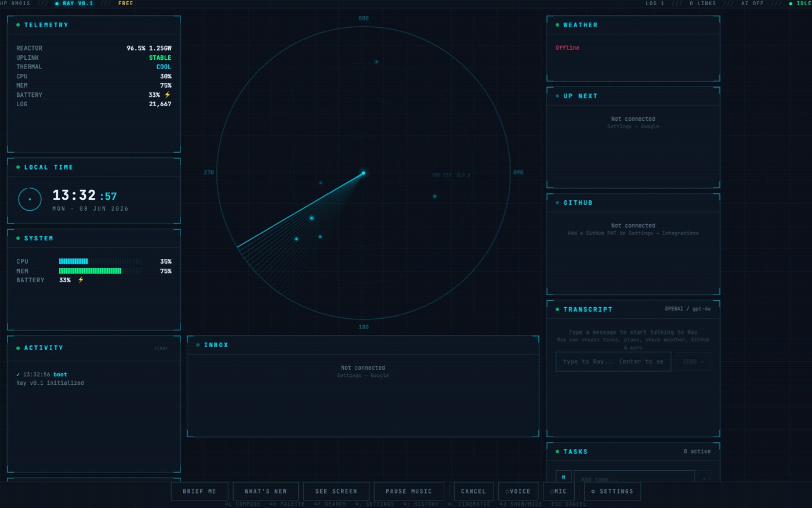Click the '0 active' tasks counter
The width and height of the screenshot is (812, 508).
(697, 452)
